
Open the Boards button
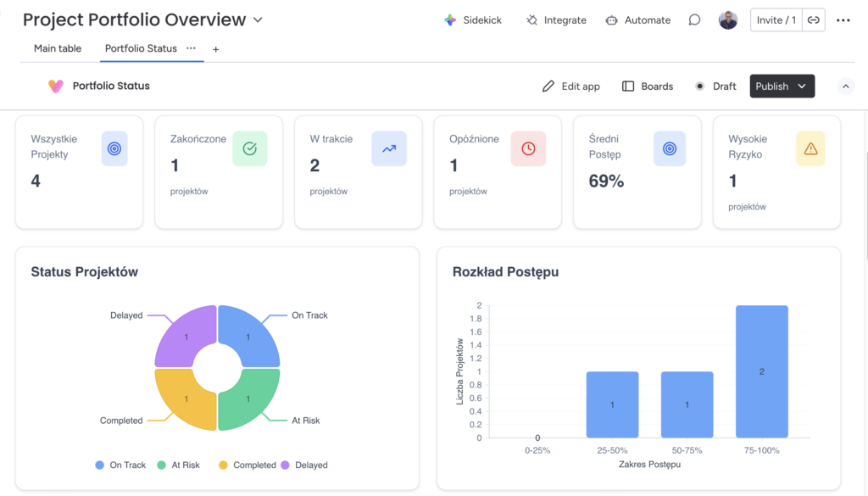(648, 86)
